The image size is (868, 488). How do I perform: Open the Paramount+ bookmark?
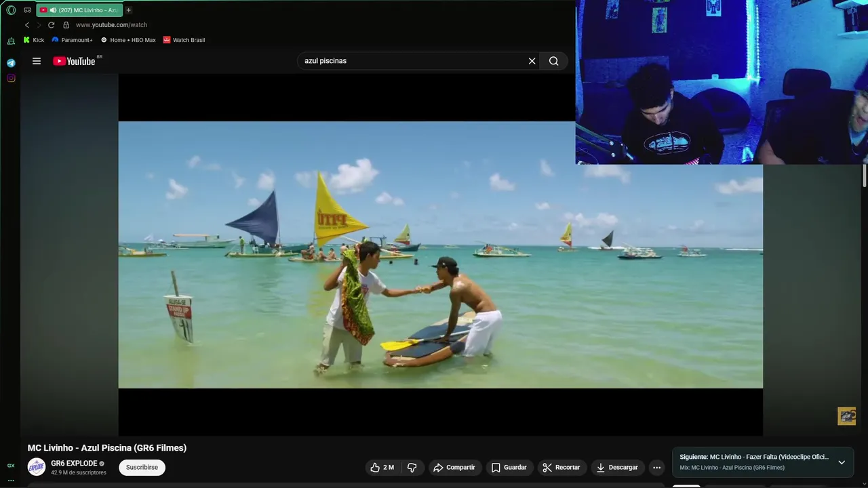point(72,40)
